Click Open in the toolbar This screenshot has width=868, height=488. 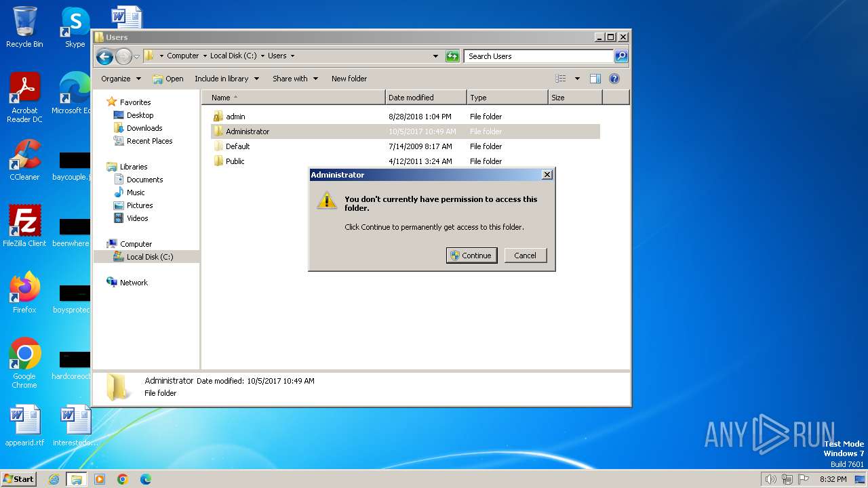[168, 79]
